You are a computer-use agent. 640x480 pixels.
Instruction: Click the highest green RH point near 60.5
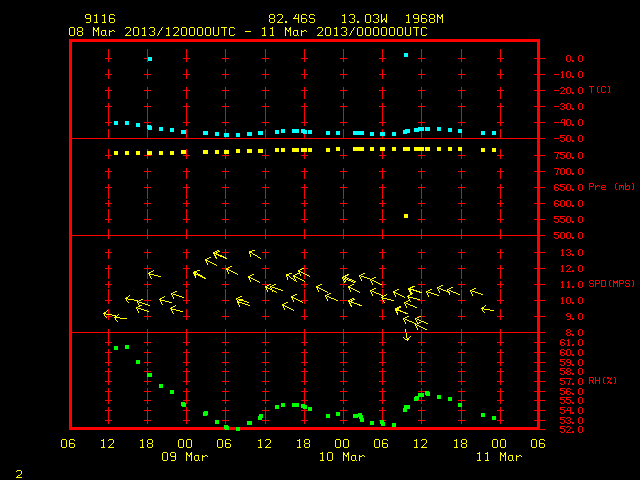tap(127, 347)
